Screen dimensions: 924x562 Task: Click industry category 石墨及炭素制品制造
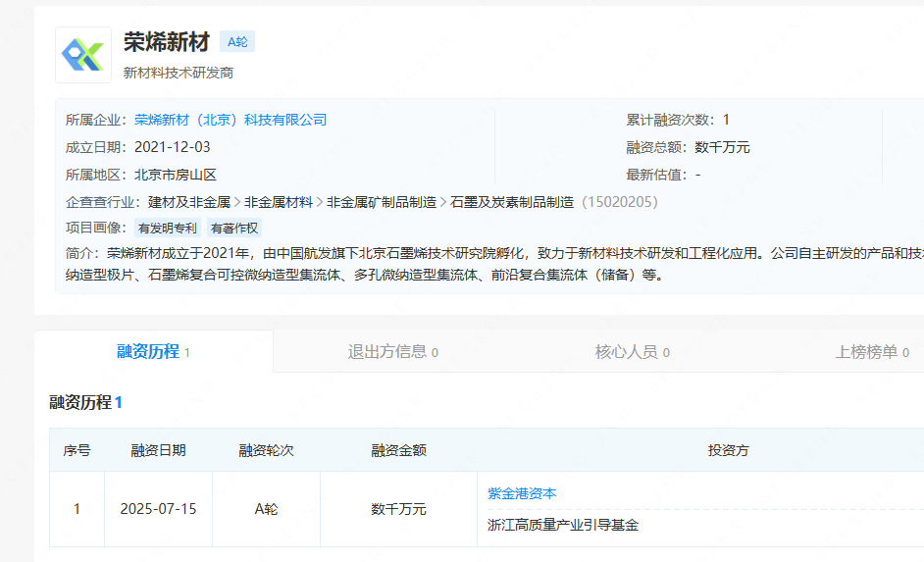(512, 202)
